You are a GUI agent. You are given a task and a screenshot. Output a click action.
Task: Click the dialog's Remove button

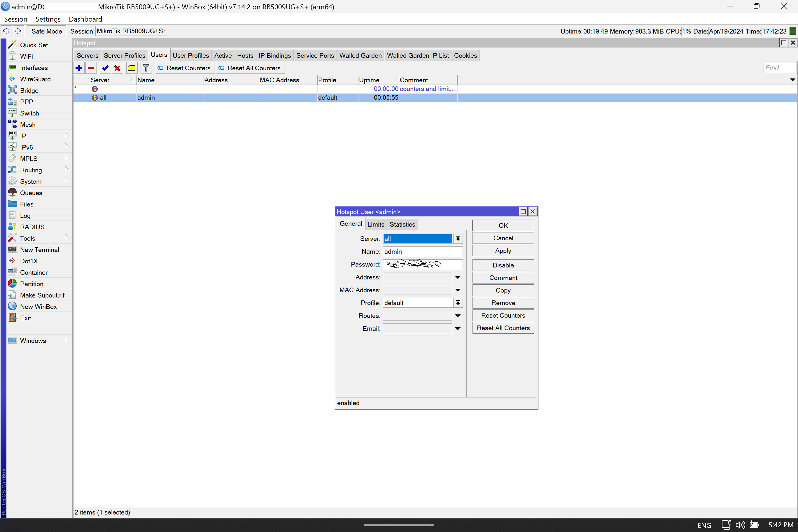pos(503,303)
